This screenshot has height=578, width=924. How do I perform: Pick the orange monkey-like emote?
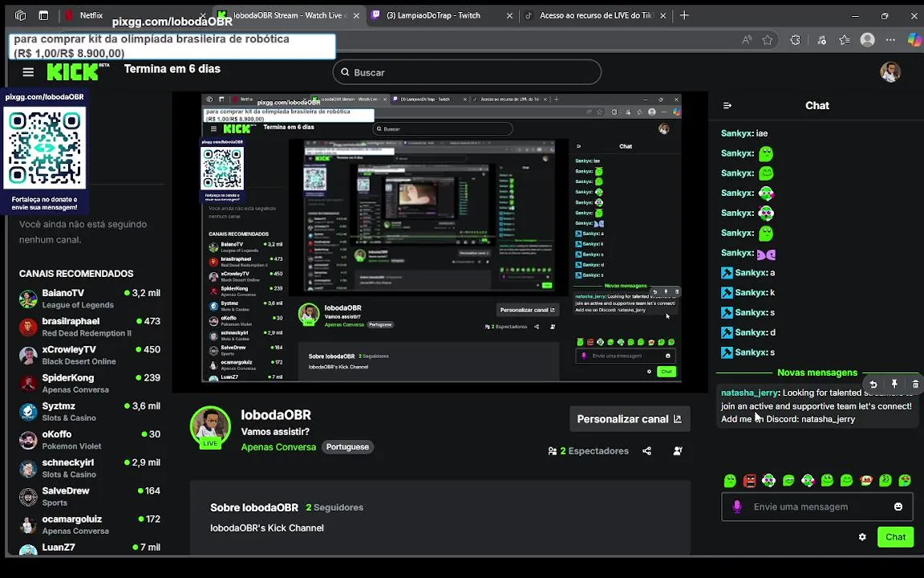click(865, 481)
